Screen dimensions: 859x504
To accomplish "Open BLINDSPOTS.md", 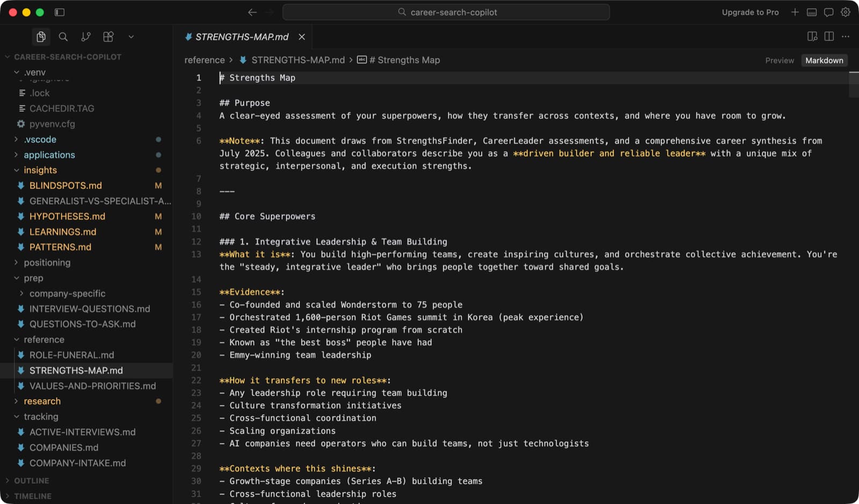I will pyautogui.click(x=65, y=186).
